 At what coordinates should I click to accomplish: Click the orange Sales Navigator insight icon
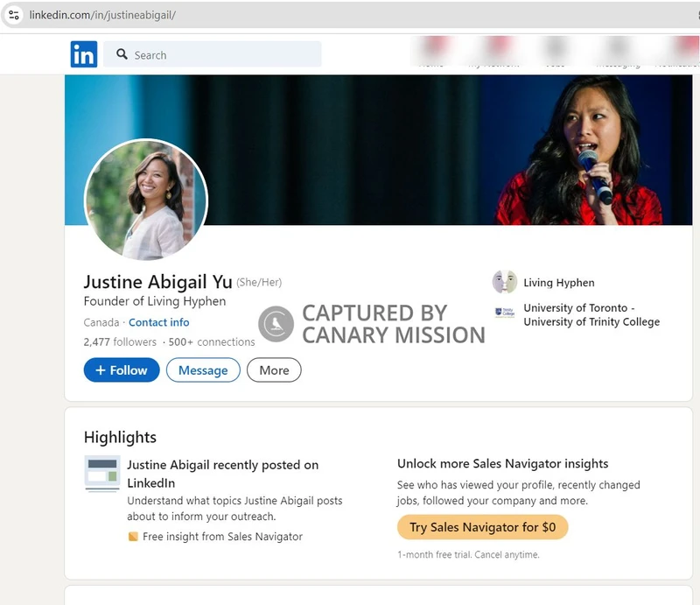[x=133, y=536]
